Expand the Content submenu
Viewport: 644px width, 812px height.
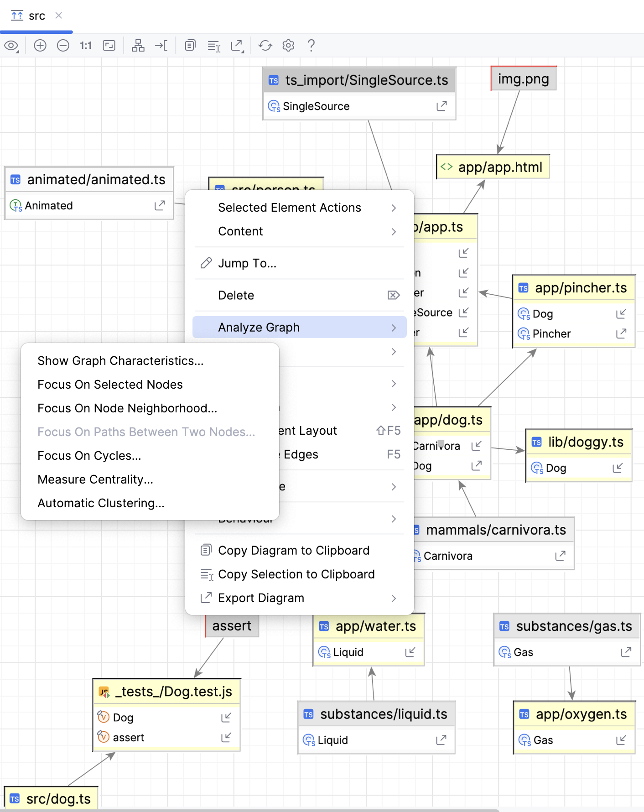(x=299, y=231)
